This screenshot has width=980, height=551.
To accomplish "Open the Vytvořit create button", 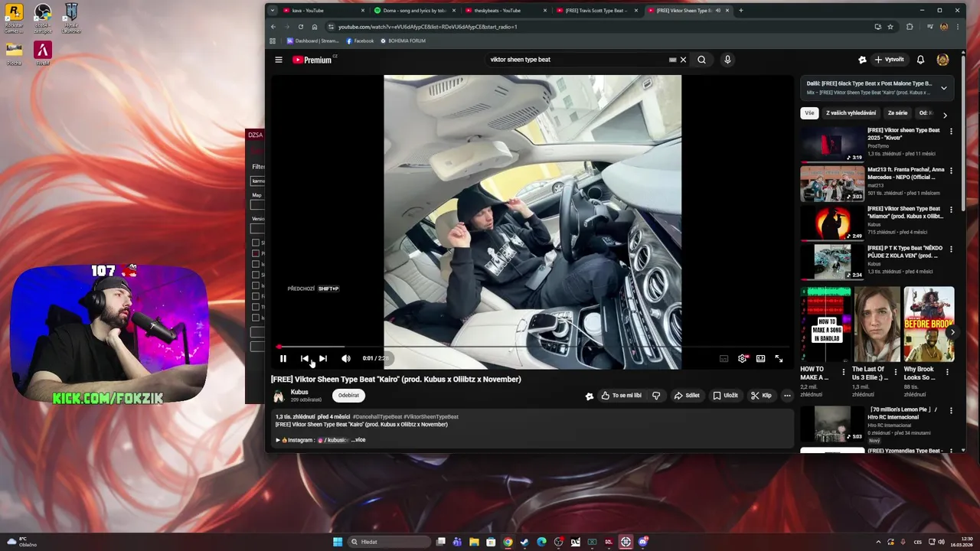I will click(889, 60).
